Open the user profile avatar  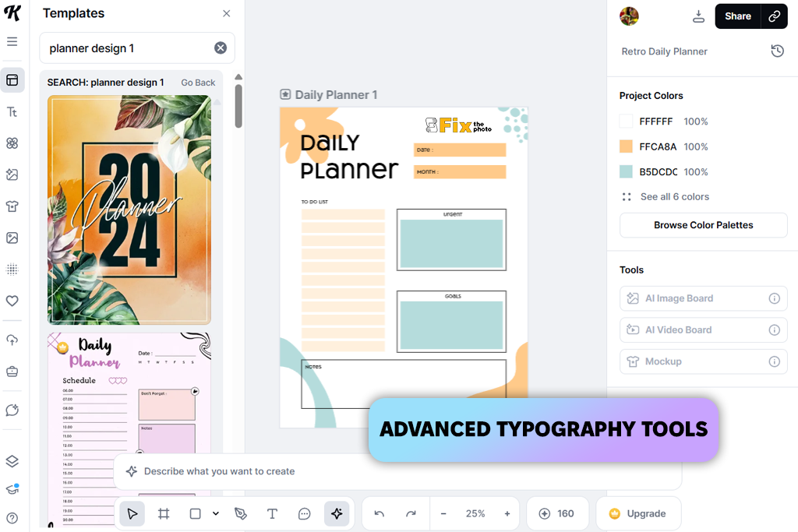pyautogui.click(x=629, y=16)
